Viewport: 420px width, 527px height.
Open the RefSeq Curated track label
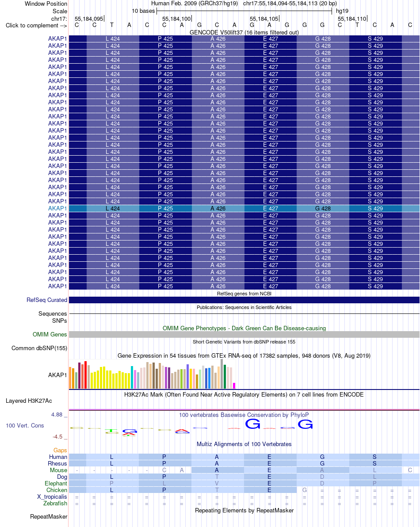tap(47, 300)
